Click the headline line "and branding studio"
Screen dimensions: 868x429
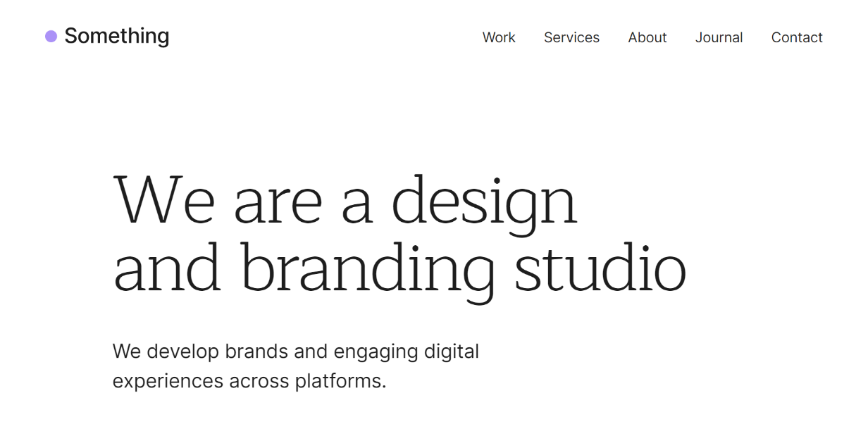tap(399, 269)
